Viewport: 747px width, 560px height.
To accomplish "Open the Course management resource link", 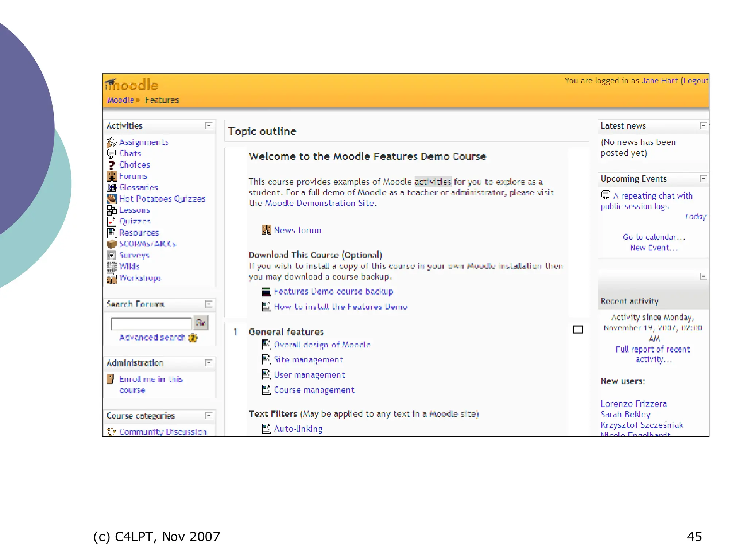I will coord(314,390).
